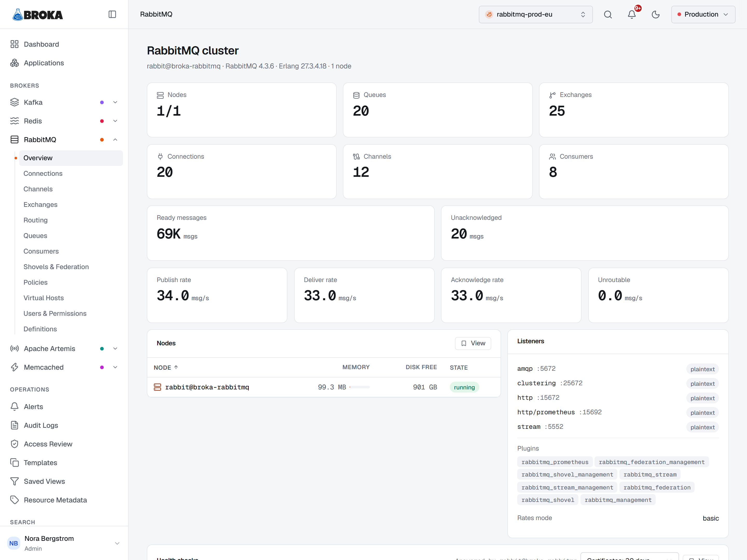Click the View button in Nodes panel
The width and height of the screenshot is (747, 560).
pos(473,343)
